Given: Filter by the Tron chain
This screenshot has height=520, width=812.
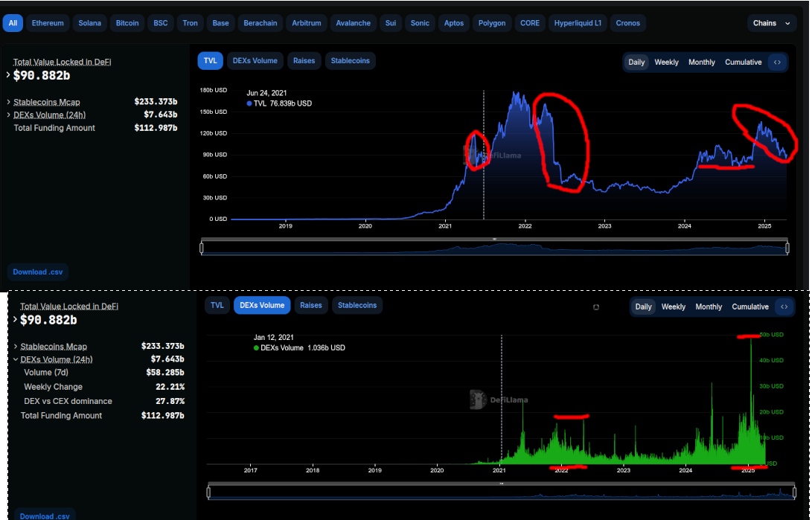Looking at the screenshot, I should coord(190,23).
